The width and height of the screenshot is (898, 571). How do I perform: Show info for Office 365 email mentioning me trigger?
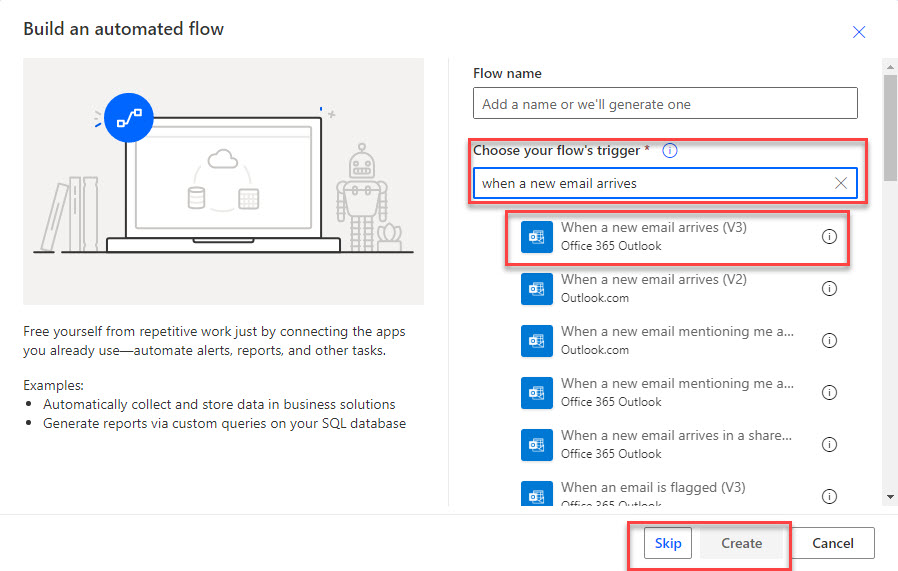[x=829, y=392]
